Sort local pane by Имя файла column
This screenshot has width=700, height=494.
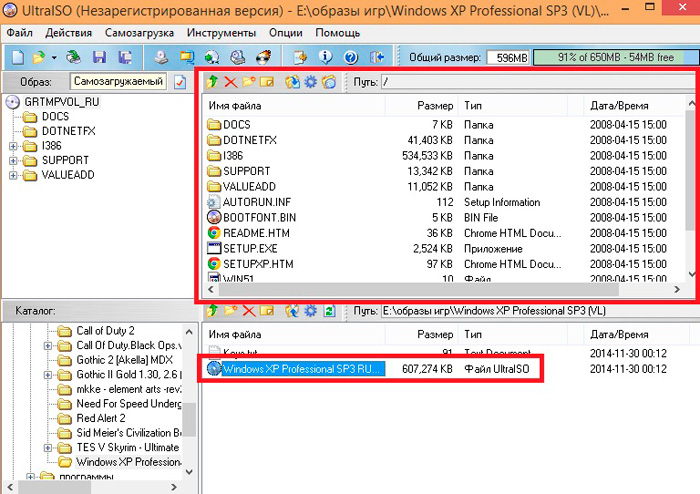(x=294, y=334)
